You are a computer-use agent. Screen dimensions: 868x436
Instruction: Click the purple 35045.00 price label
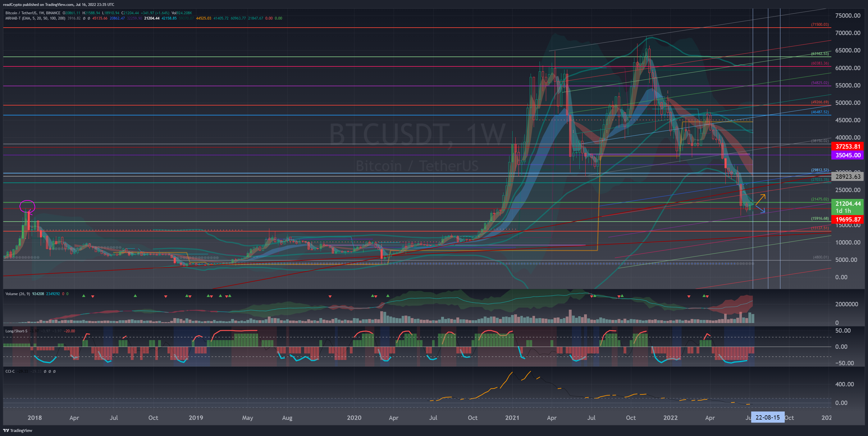(x=848, y=155)
